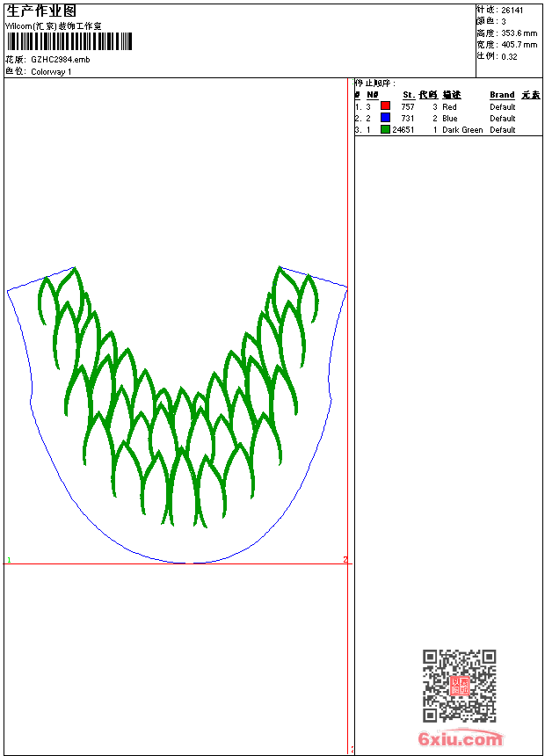This screenshot has width=545, height=756.
Task: Click the red marker 2 at the vertical line
Action: coord(345,559)
